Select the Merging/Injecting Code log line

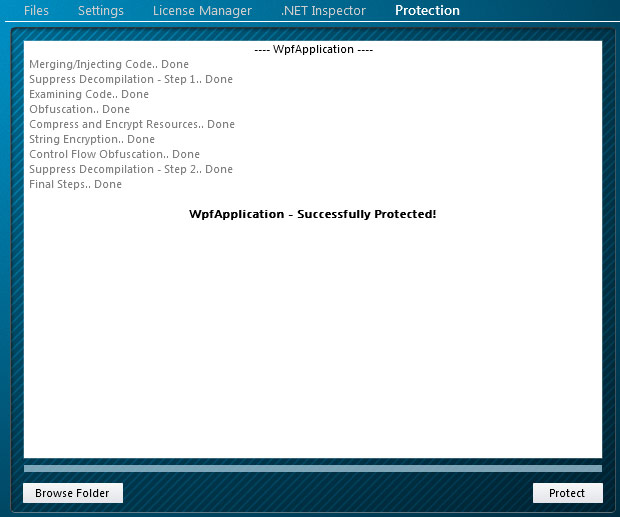109,64
